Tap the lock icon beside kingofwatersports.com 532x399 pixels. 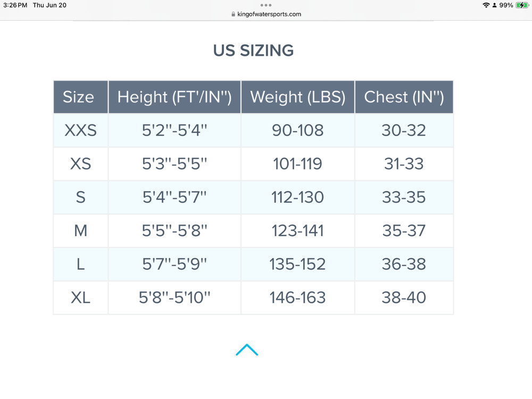[232, 14]
